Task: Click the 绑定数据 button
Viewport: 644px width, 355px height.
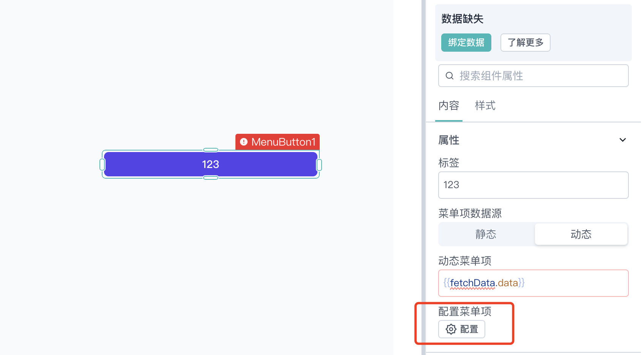Action: tap(466, 43)
